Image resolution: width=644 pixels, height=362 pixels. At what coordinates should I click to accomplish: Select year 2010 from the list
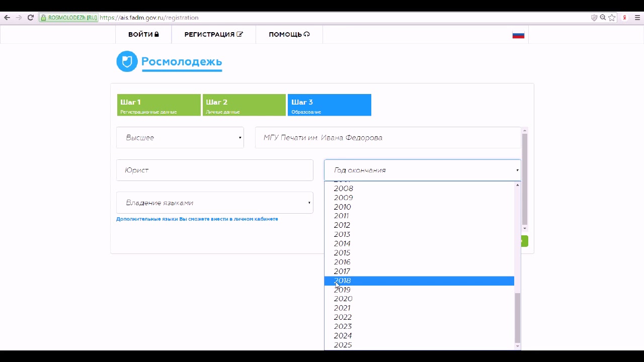tap(419, 207)
